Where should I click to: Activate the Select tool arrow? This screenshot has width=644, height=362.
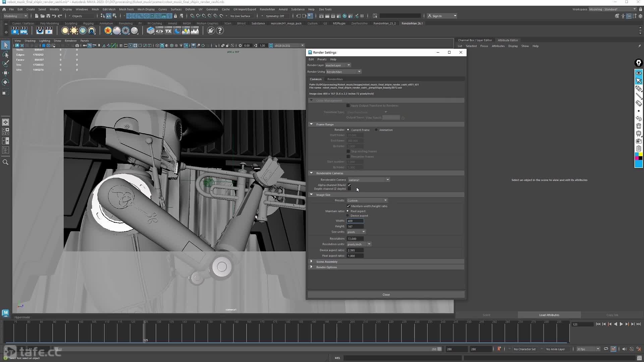5,45
